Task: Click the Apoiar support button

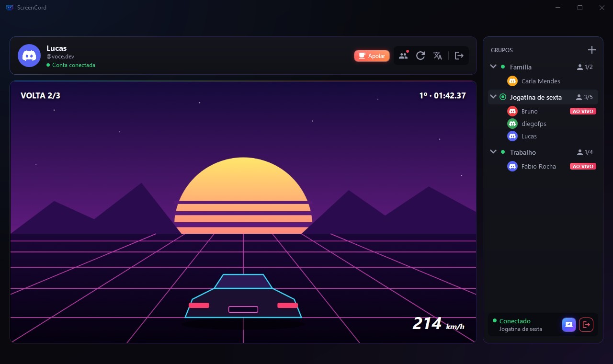Action: point(372,56)
